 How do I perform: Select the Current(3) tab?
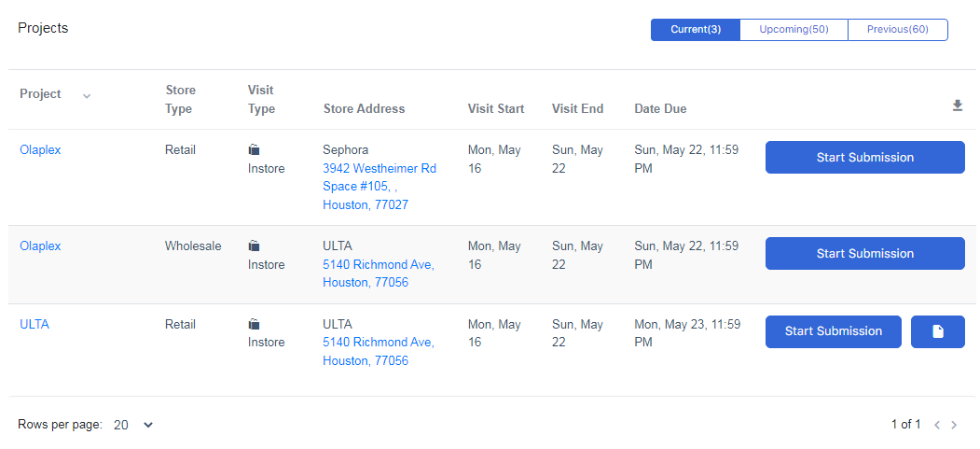[696, 30]
